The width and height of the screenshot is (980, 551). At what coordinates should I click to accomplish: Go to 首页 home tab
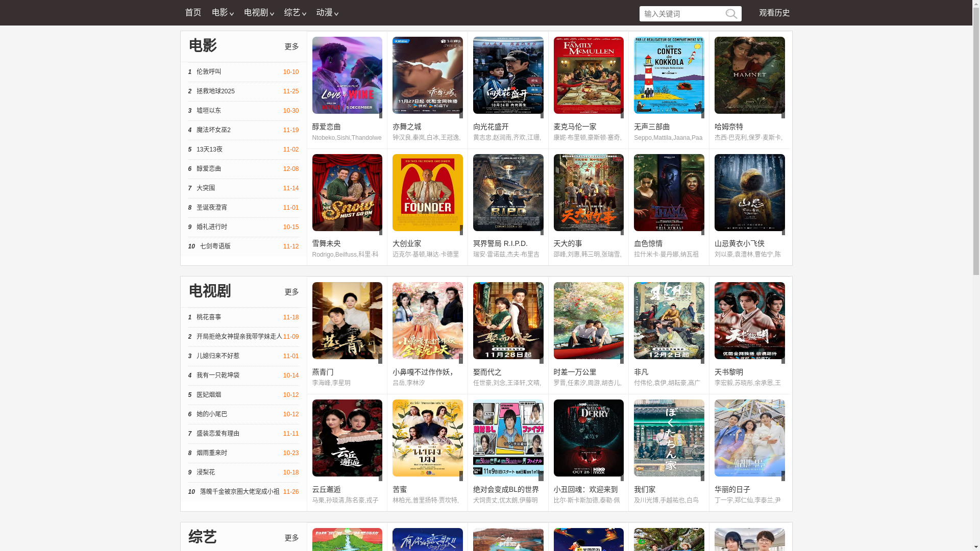pyautogui.click(x=193, y=13)
